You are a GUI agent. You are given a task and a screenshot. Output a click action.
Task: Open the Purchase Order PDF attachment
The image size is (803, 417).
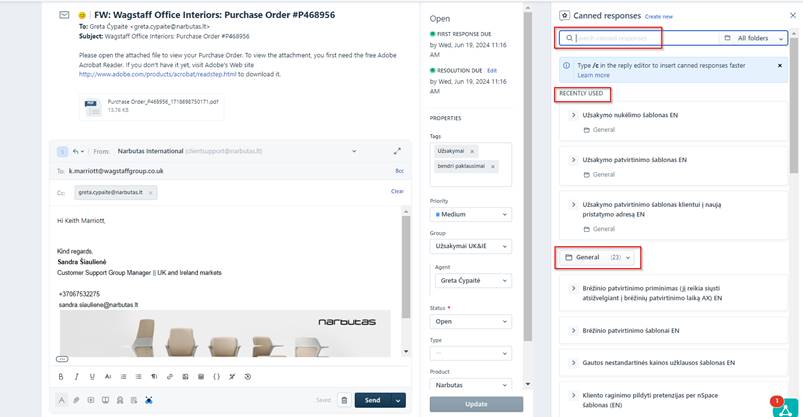[152, 107]
